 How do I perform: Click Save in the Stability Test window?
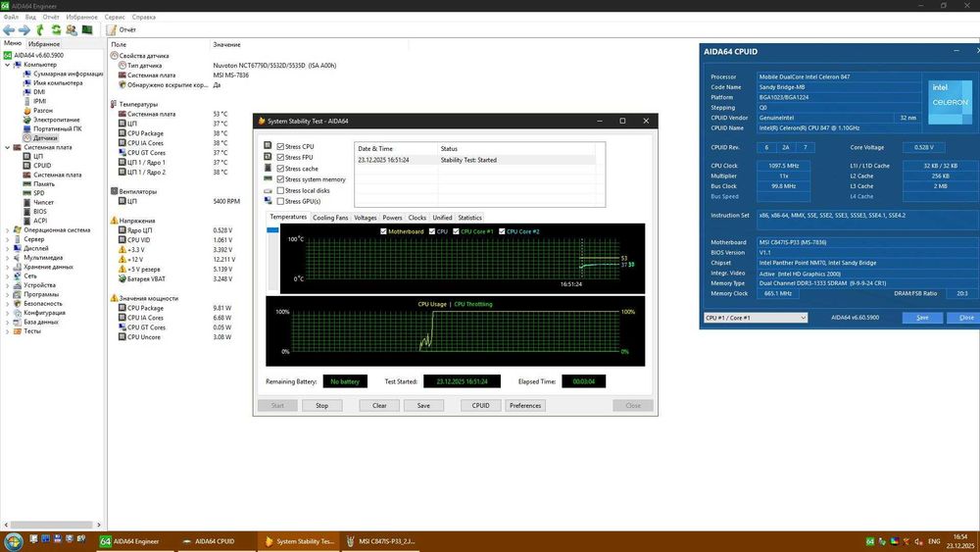tap(423, 405)
